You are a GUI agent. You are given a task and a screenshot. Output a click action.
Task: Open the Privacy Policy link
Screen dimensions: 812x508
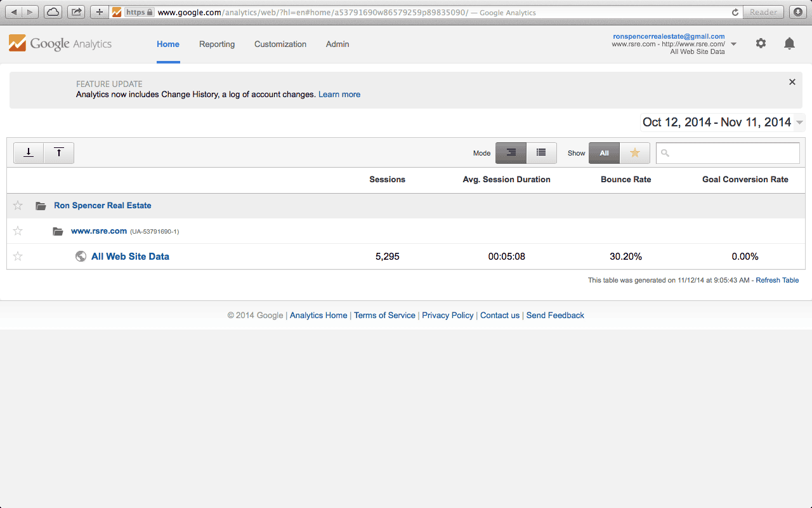(448, 315)
